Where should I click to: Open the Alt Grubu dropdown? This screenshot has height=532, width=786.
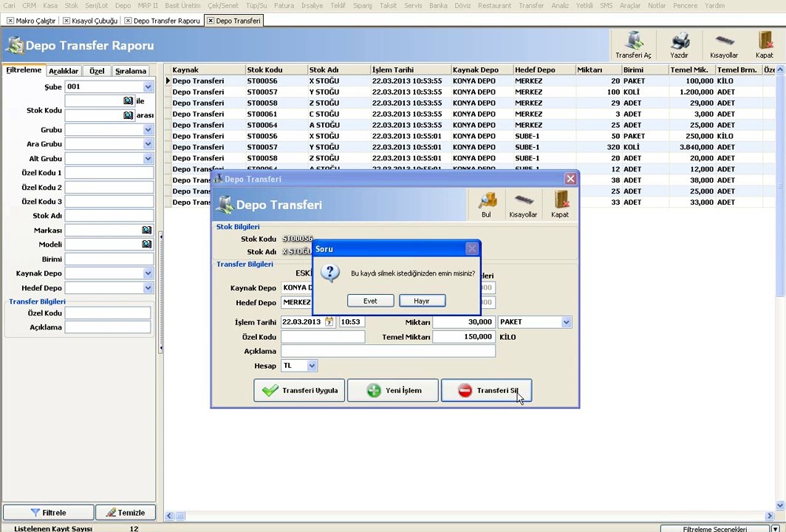(148, 158)
